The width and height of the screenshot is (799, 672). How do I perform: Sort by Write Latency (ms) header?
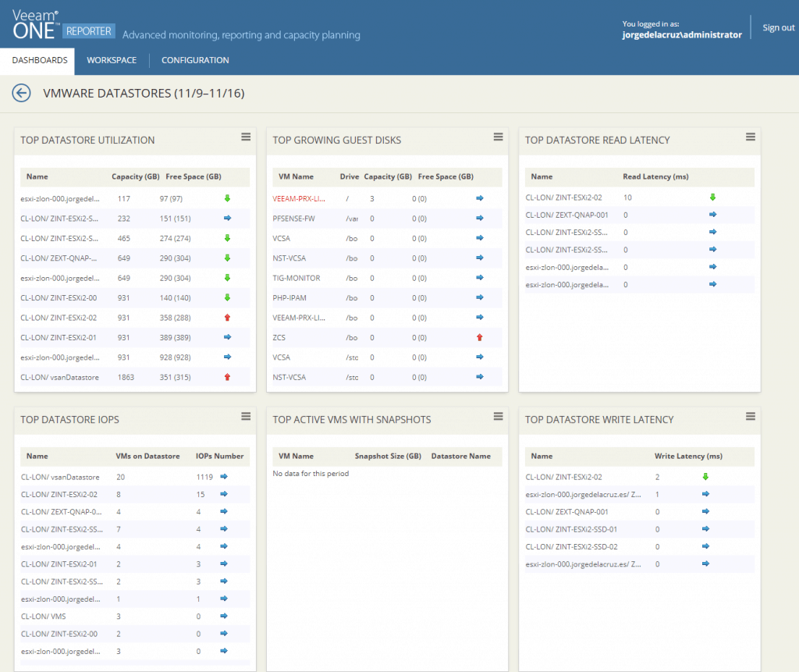point(688,456)
